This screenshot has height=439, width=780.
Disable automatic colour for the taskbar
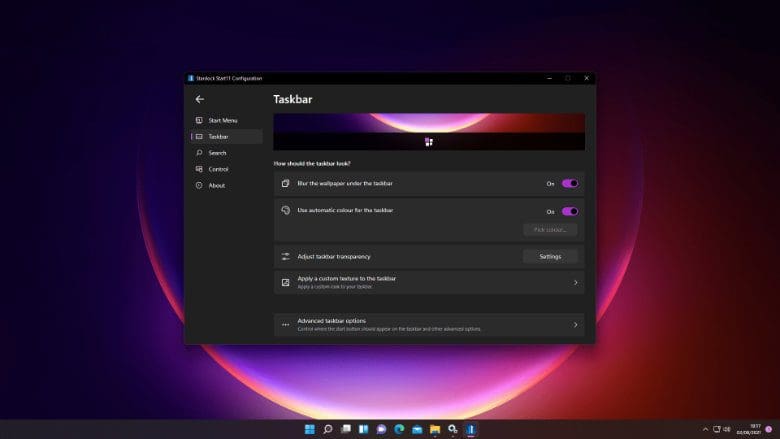click(569, 212)
